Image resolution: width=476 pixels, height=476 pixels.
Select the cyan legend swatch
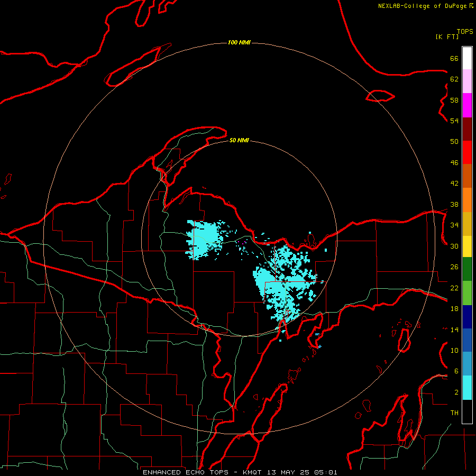467,388
